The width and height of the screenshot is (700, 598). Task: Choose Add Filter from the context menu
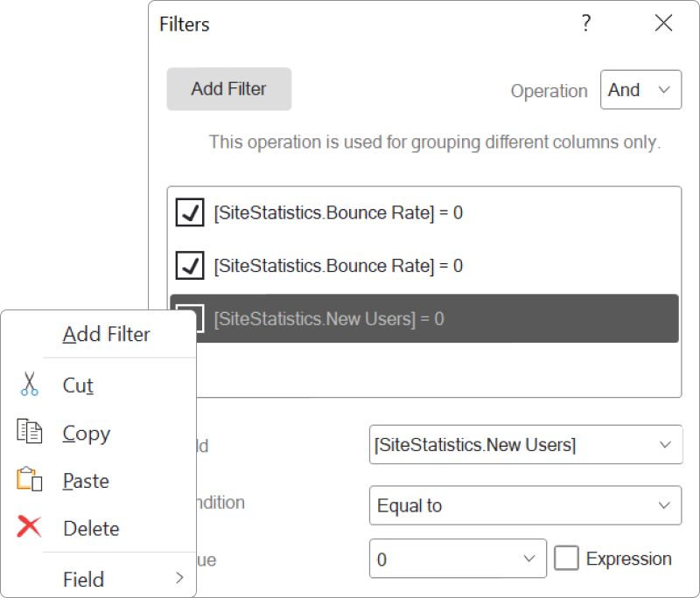point(106,334)
